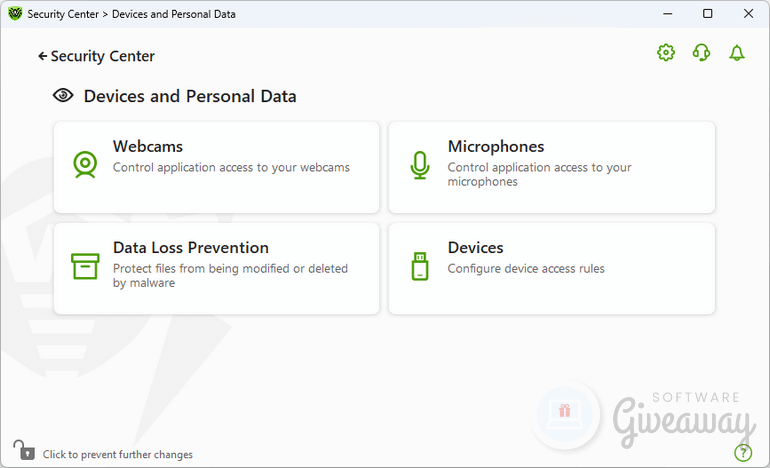The height and width of the screenshot is (468, 770).
Task: Open the settings gear icon
Action: click(x=666, y=53)
